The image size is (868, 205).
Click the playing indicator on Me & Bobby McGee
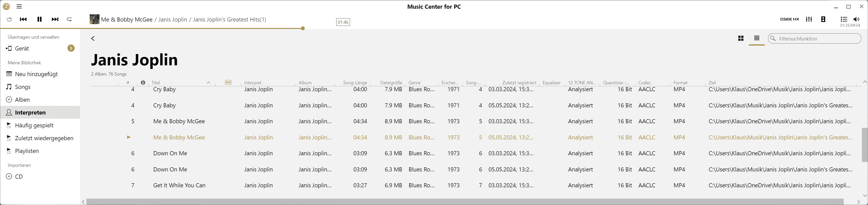pyautogui.click(x=129, y=137)
